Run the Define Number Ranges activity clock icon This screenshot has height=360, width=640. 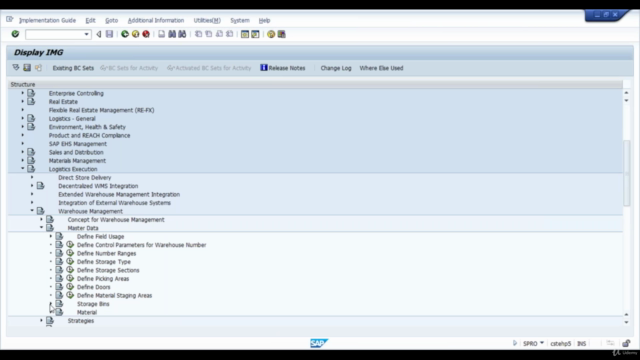[x=70, y=253]
